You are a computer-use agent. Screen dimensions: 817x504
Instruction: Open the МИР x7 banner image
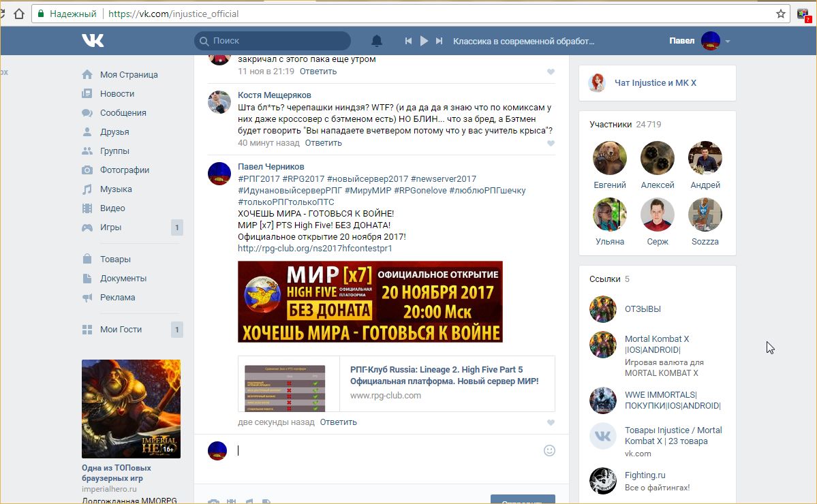pyautogui.click(x=370, y=302)
